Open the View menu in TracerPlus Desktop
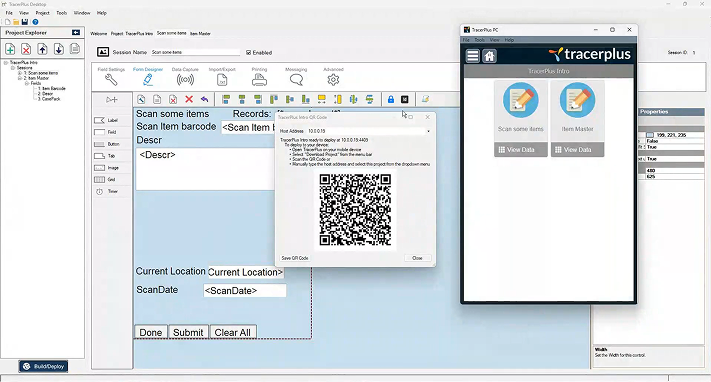711x382 pixels. (x=24, y=13)
